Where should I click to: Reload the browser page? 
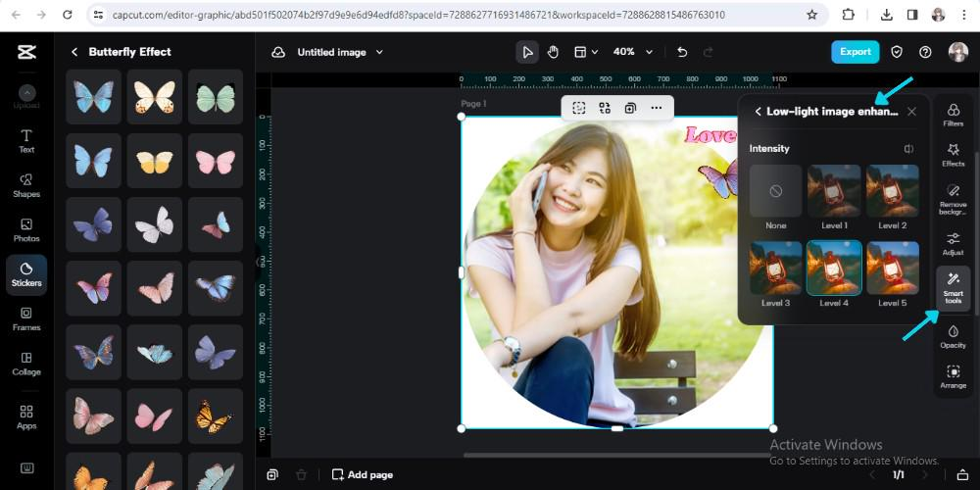tap(67, 15)
